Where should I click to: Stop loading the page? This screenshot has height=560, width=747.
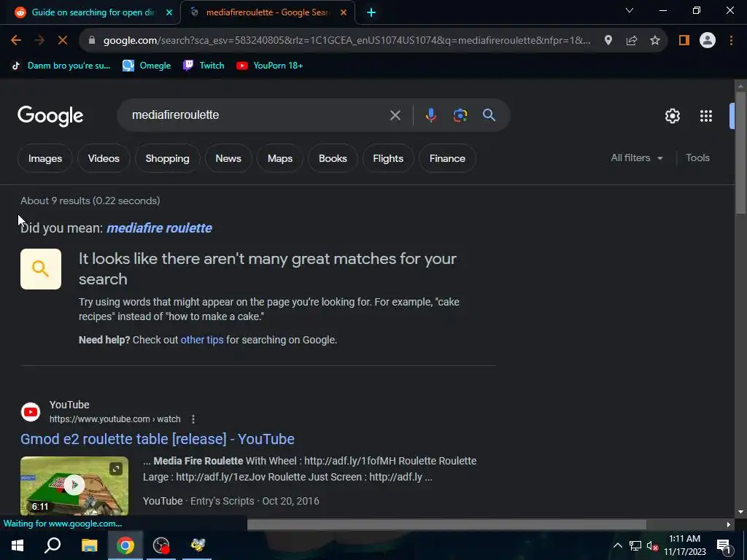click(63, 41)
